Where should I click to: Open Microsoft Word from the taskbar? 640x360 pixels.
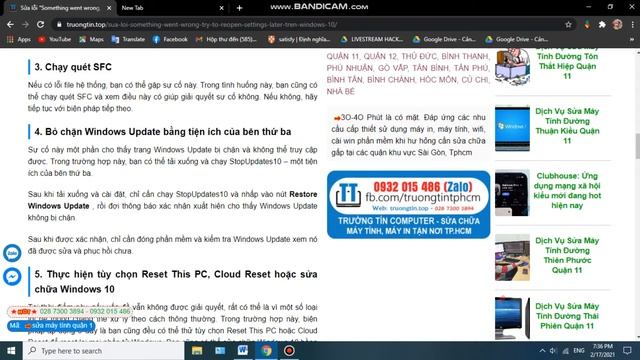tap(243, 351)
